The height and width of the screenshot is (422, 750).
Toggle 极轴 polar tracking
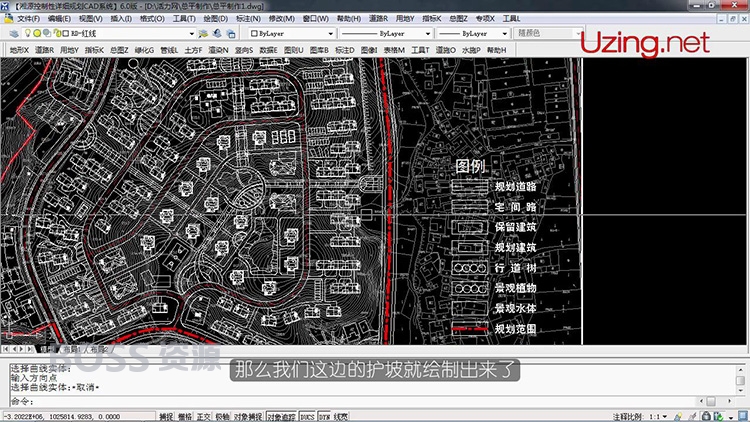(x=222, y=417)
